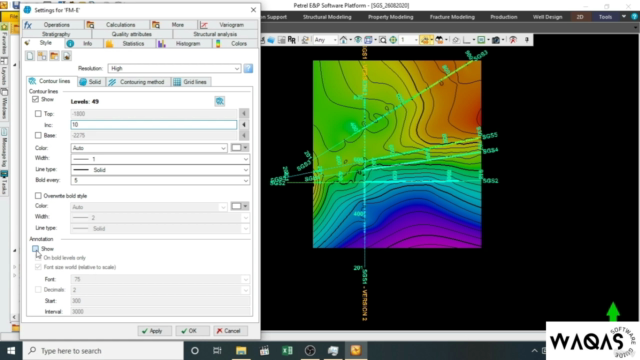This screenshot has height=360, width=640.
Task: Click the contour levels calculate icon near Levels
Action: pyautogui.click(x=220, y=101)
